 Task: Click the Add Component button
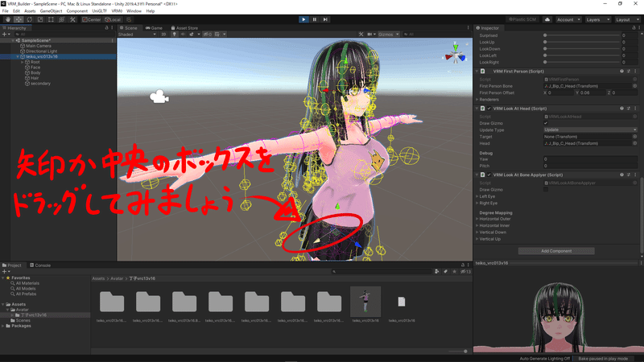556,251
